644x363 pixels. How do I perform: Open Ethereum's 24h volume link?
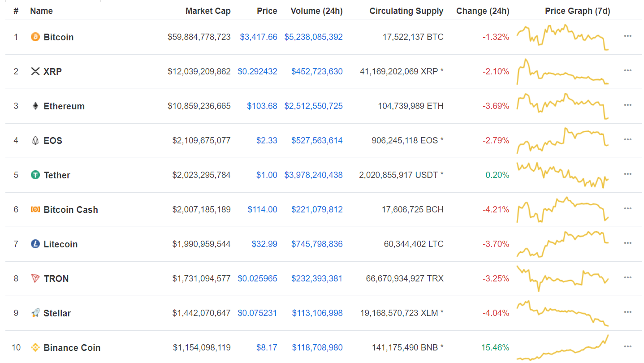(313, 106)
